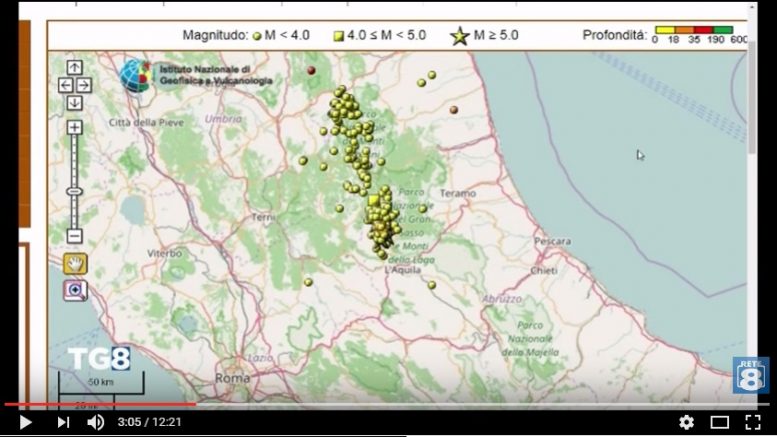
Task: Enter fullscreen mode
Action: (x=753, y=422)
